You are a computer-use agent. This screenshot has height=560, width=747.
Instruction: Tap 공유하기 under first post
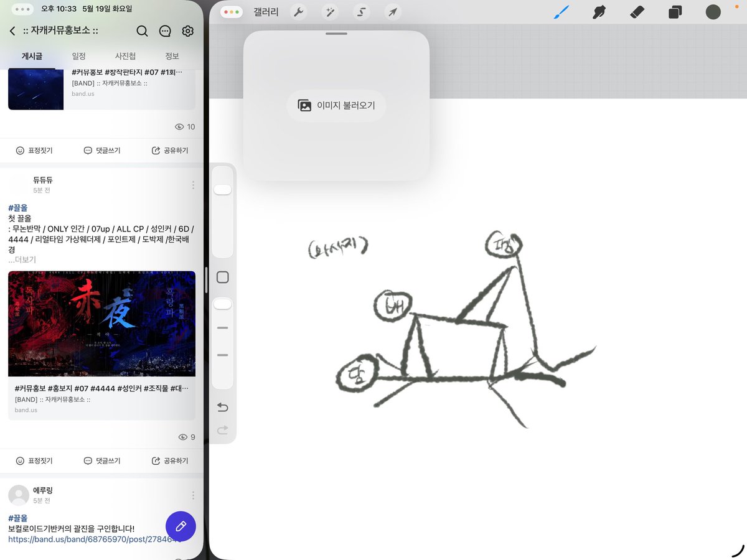pos(170,151)
